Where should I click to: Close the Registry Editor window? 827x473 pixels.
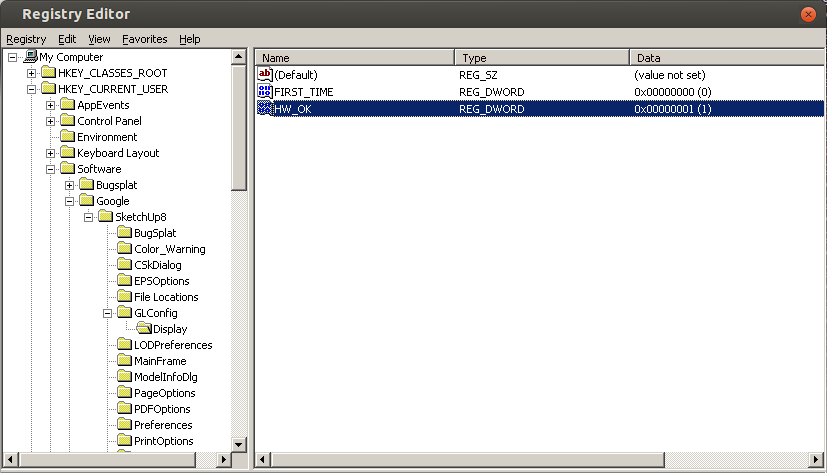coord(809,14)
